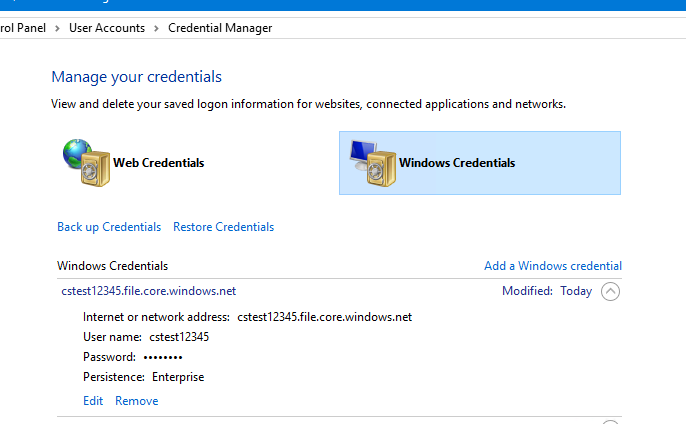This screenshot has height=424, width=686.
Task: Open the Web Credentials vault icon
Action: point(86,163)
